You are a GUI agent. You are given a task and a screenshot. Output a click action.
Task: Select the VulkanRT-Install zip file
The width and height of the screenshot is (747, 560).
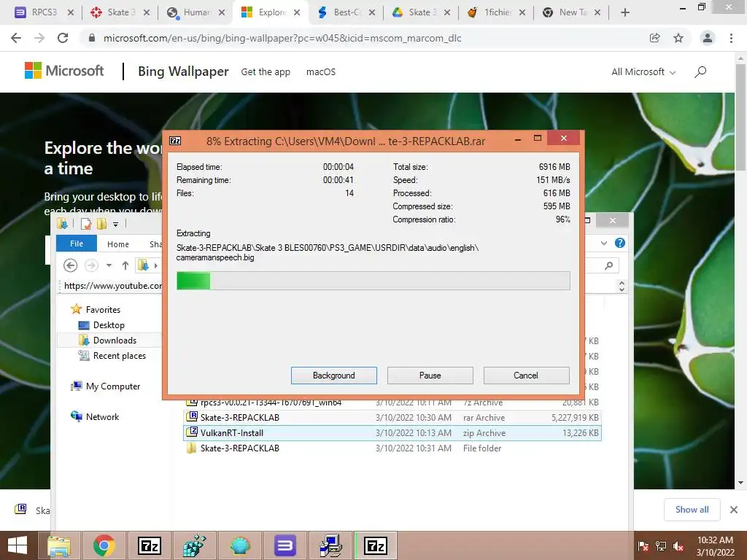coord(392,433)
